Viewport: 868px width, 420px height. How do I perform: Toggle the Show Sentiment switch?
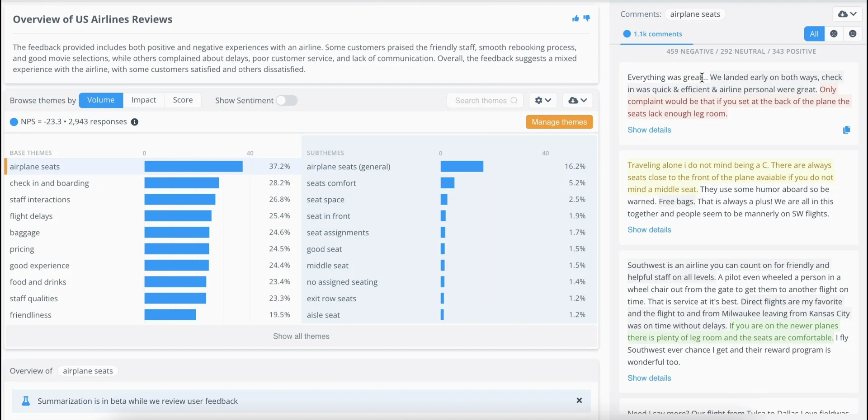click(x=287, y=100)
